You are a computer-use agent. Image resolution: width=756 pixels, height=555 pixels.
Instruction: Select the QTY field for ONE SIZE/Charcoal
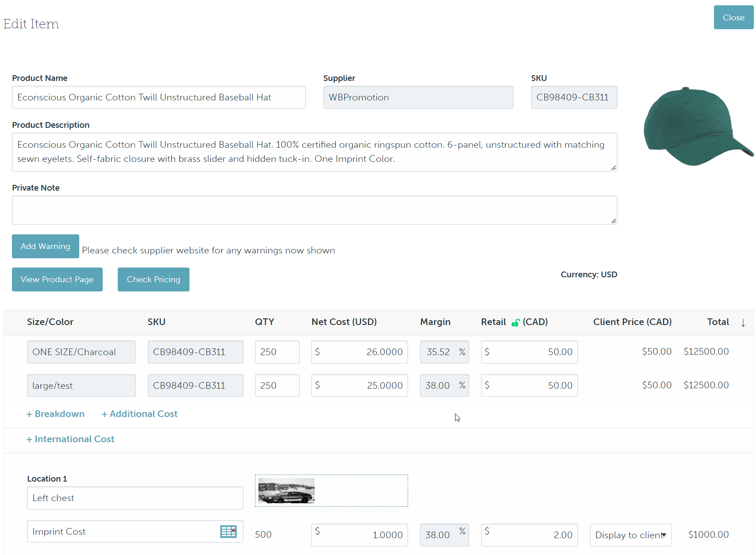[x=277, y=352]
